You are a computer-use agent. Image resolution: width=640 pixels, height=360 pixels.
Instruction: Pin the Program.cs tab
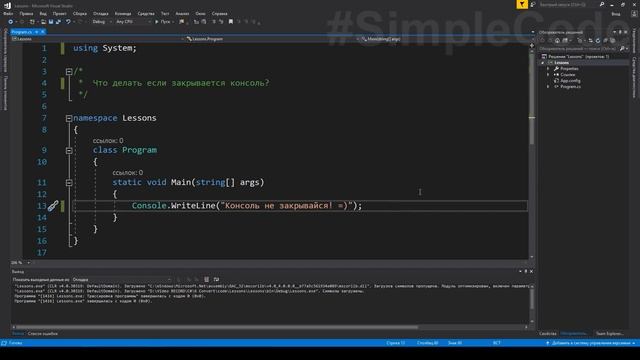coord(37,32)
